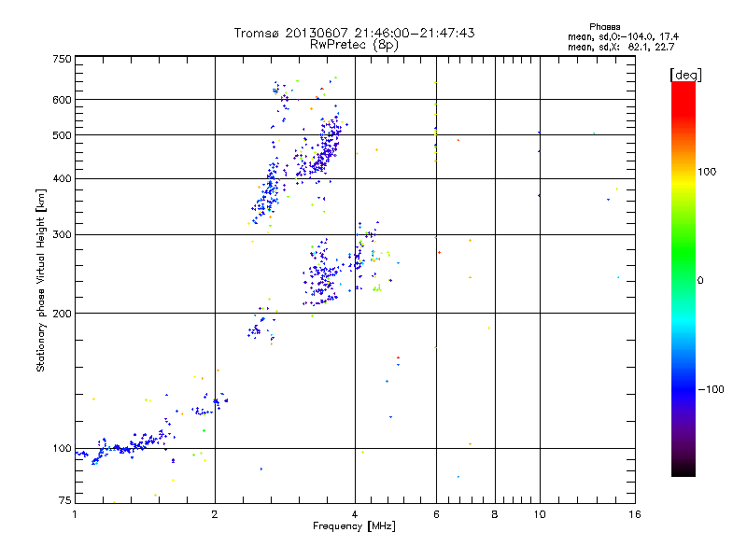Screen dimensions: 747x560
Task: Click the y-axis tick label 400
Action: (62, 179)
